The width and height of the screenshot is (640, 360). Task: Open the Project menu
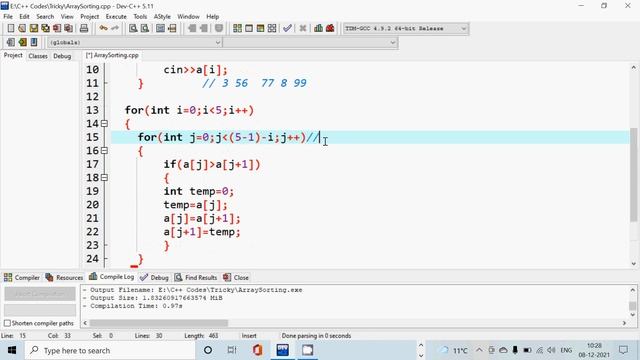point(89,16)
